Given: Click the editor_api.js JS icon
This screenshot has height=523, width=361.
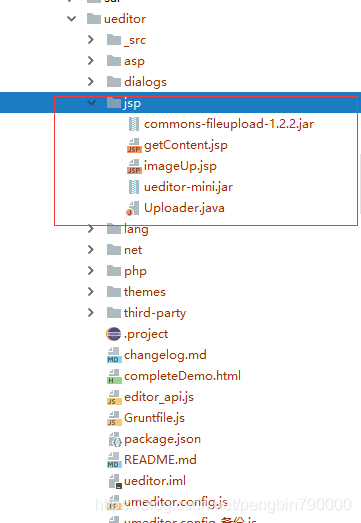Looking at the screenshot, I should (x=114, y=398).
